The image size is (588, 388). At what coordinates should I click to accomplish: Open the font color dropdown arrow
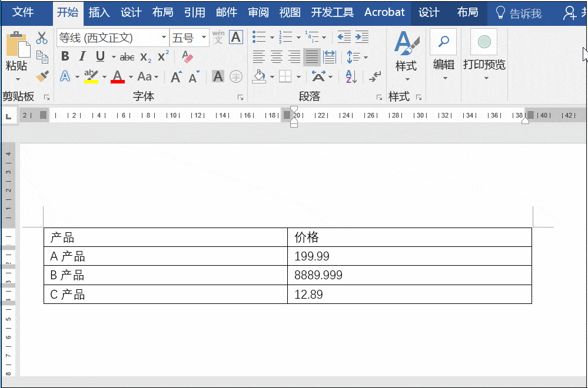131,77
